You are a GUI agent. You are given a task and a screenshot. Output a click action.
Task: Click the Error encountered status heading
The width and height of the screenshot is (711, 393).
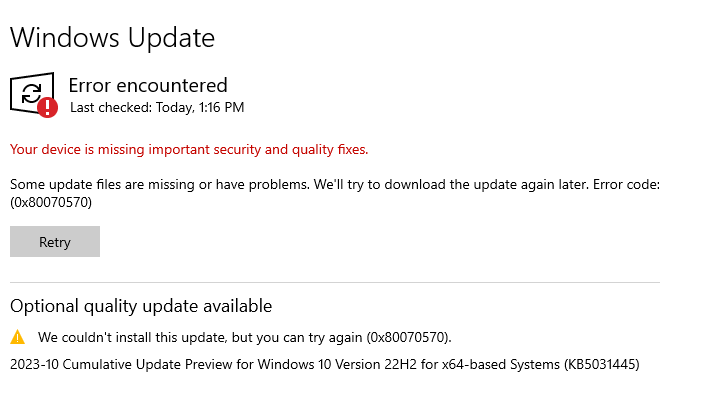pyautogui.click(x=148, y=85)
